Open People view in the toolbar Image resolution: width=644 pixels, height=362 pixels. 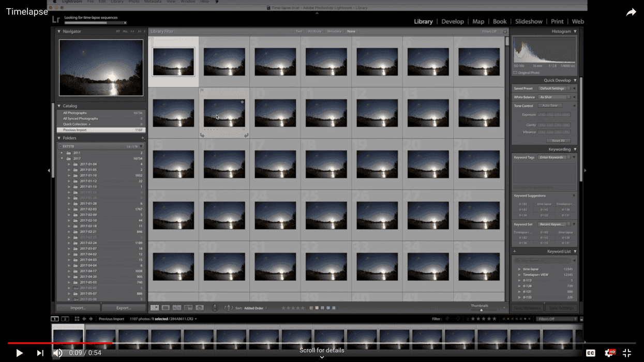click(x=200, y=308)
